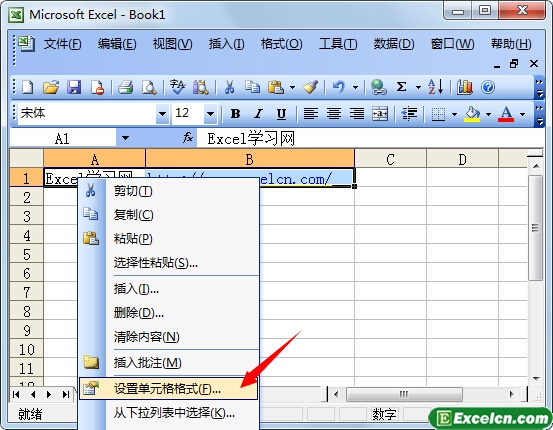553x430 pixels.
Task: Click the Permission document icon
Action: tap(97, 87)
